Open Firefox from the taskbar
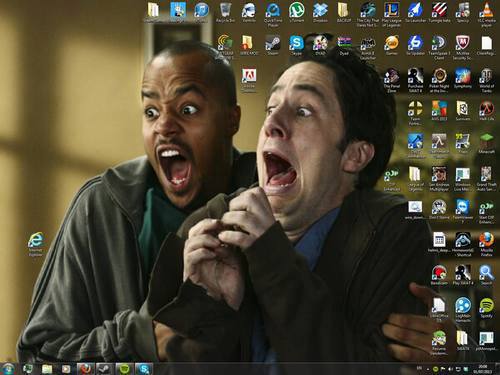This screenshot has width=500, height=375. pyautogui.click(x=85, y=369)
